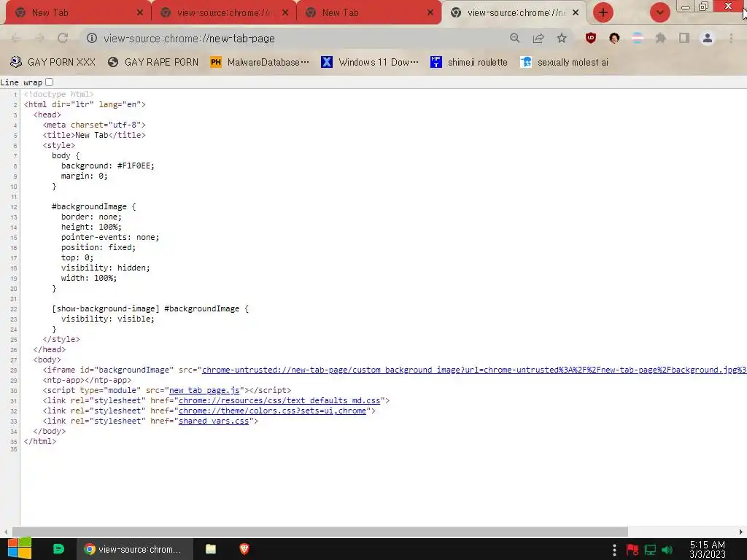
Task: Click the scrollbar right arrow
Action: pyautogui.click(x=741, y=532)
